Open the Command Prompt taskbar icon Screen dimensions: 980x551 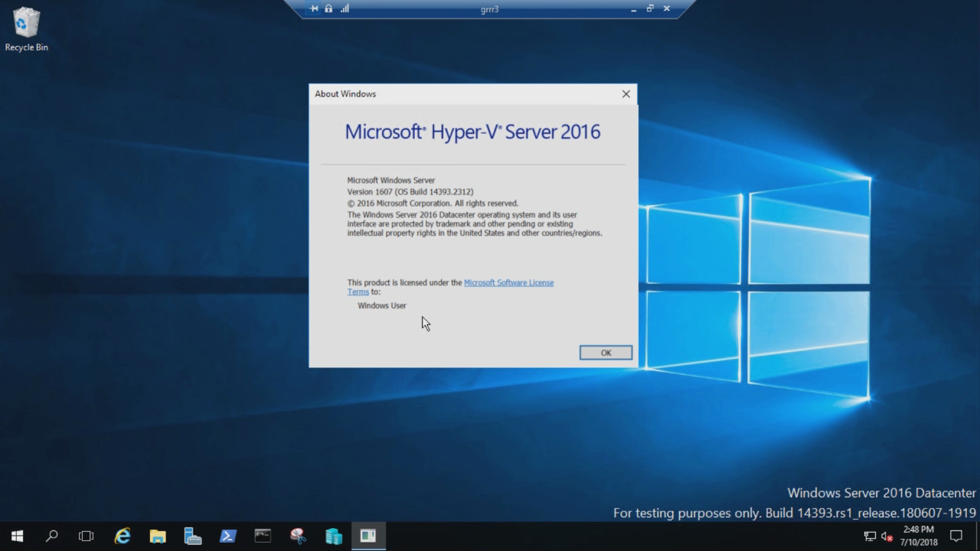click(263, 536)
